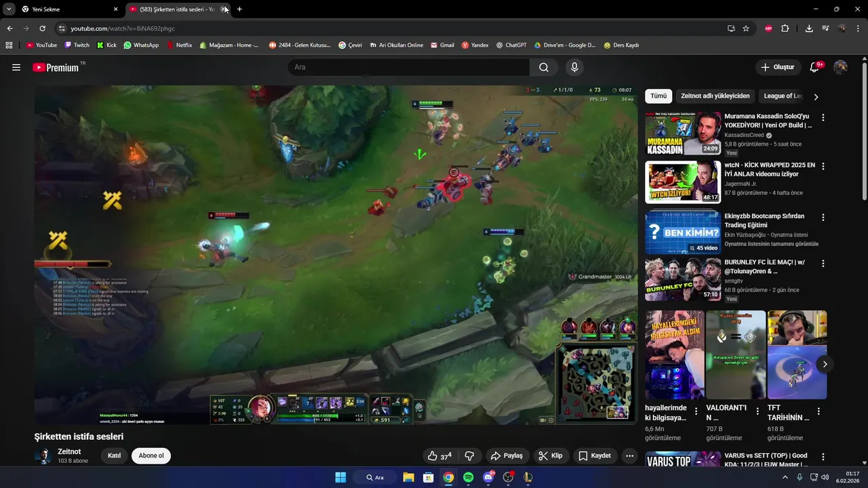Open the Chrome apps grid in bookmarks bar

(9, 45)
